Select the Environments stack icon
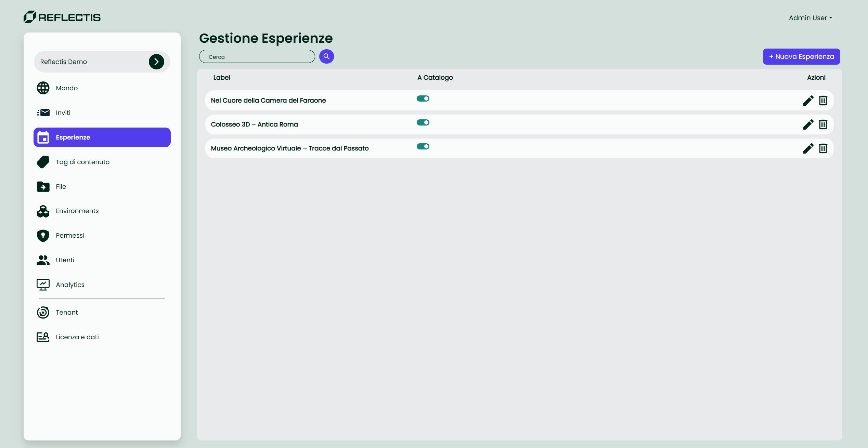Image resolution: width=868 pixels, height=448 pixels. coord(43,211)
